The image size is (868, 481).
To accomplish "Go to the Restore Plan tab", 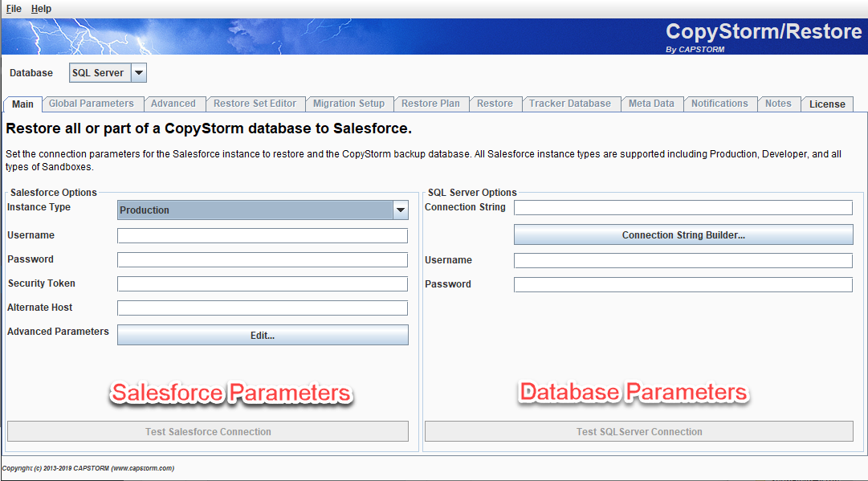I will pos(430,104).
